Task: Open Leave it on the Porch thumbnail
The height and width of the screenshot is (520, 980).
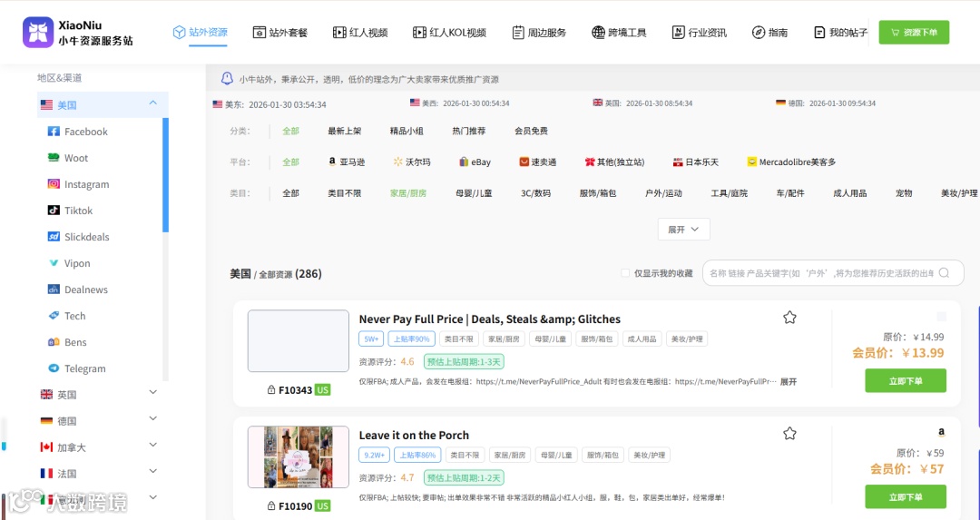Action: (x=299, y=456)
